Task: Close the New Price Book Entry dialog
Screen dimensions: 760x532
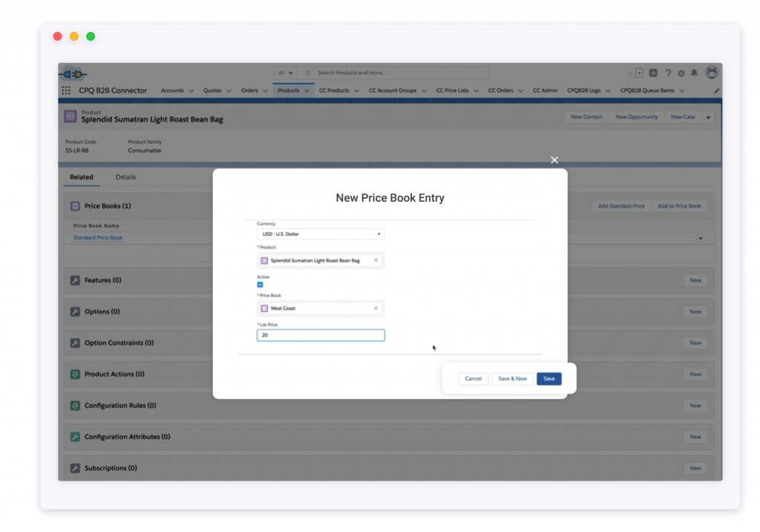Action: (554, 160)
